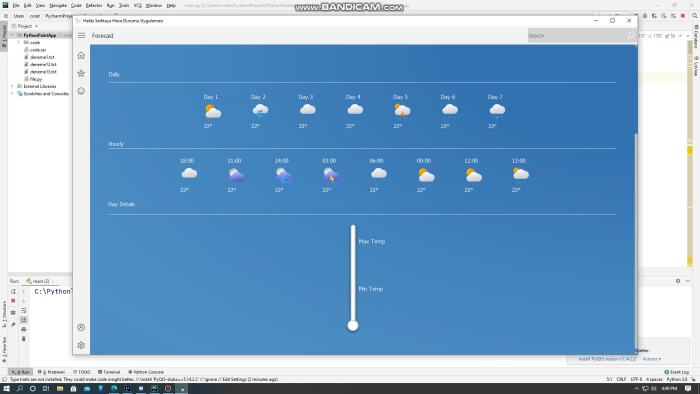Go to Home via sidebar house icon
Screen dimensions: 700x394
click(81, 55)
